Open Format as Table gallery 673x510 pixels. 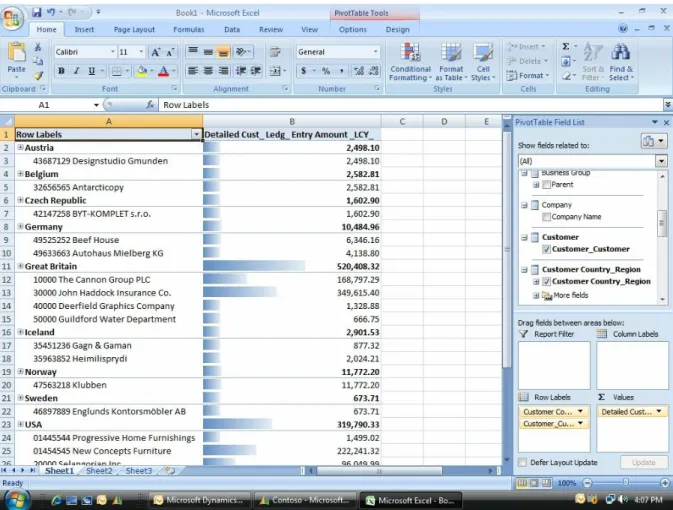click(x=451, y=62)
